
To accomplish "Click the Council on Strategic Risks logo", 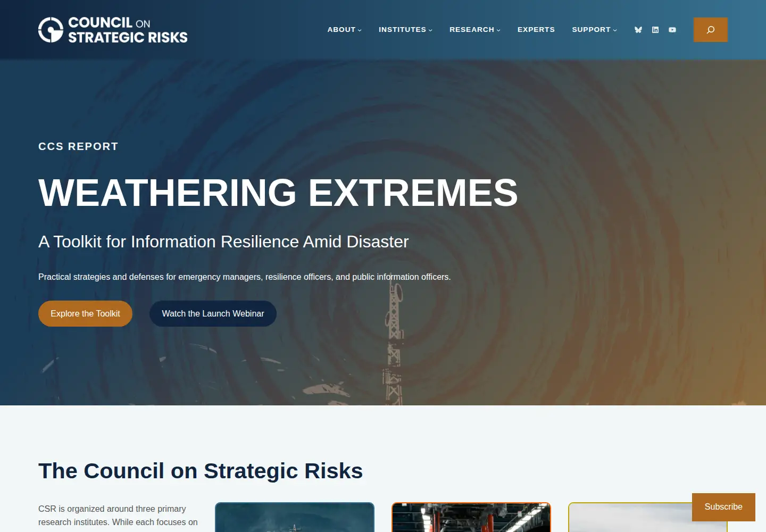I will (x=113, y=30).
